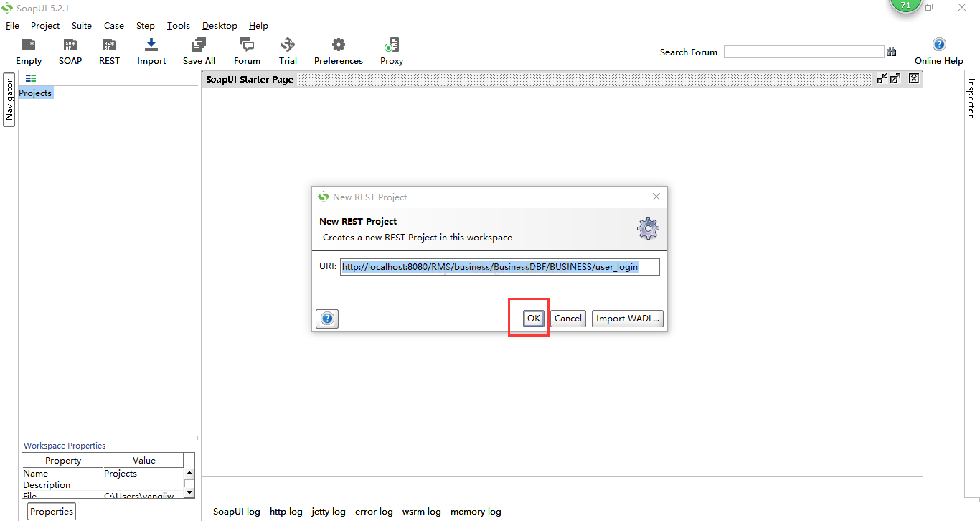980x521 pixels.
Task: Switch to the SoapUI log tab
Action: click(x=237, y=512)
